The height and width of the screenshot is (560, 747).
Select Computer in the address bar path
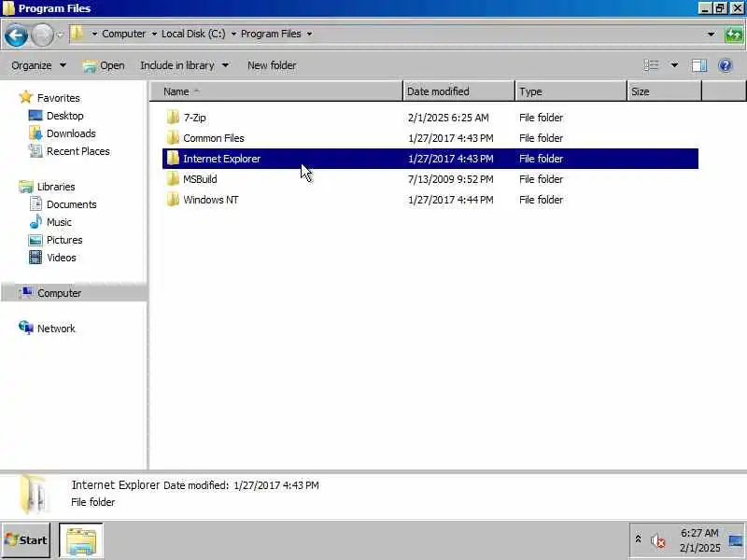point(124,34)
